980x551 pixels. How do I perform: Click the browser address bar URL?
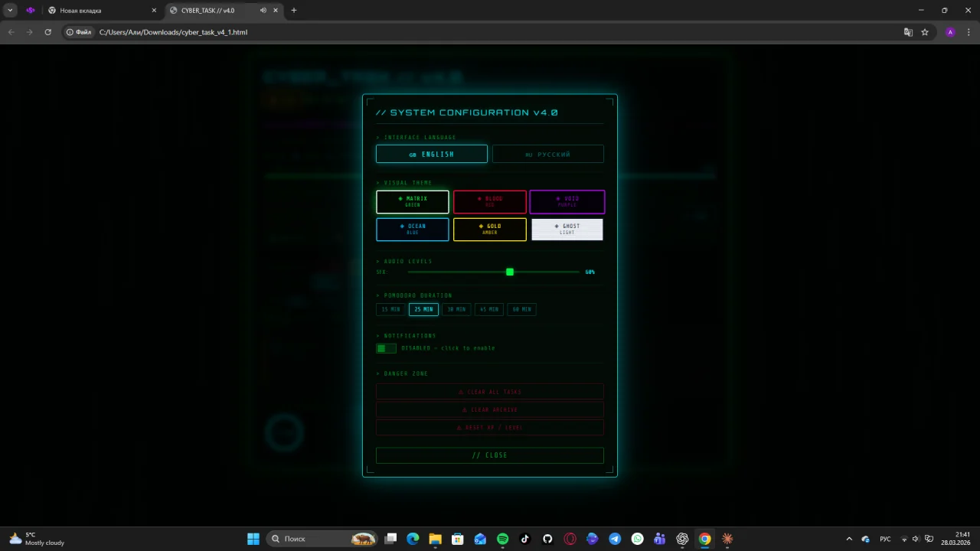pos(173,32)
